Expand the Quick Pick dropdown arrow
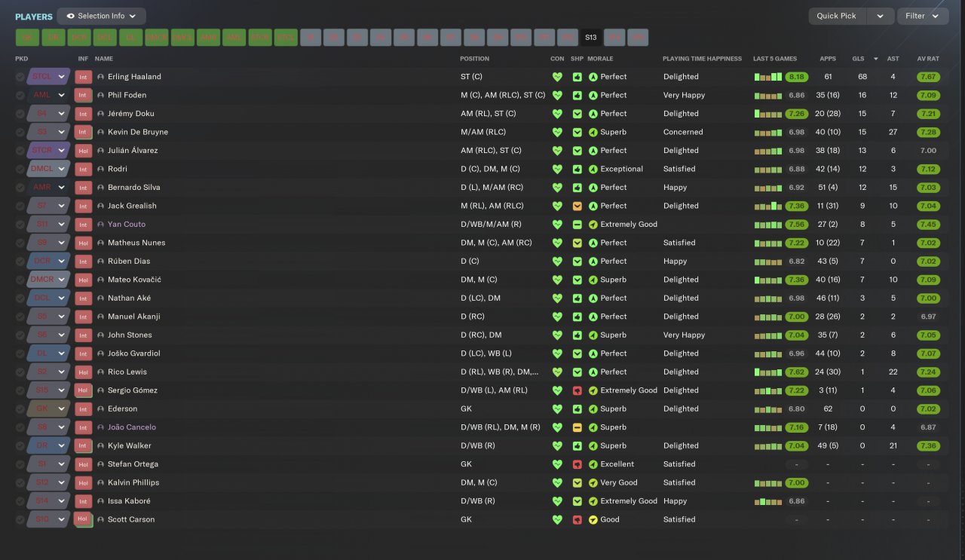 click(x=881, y=16)
